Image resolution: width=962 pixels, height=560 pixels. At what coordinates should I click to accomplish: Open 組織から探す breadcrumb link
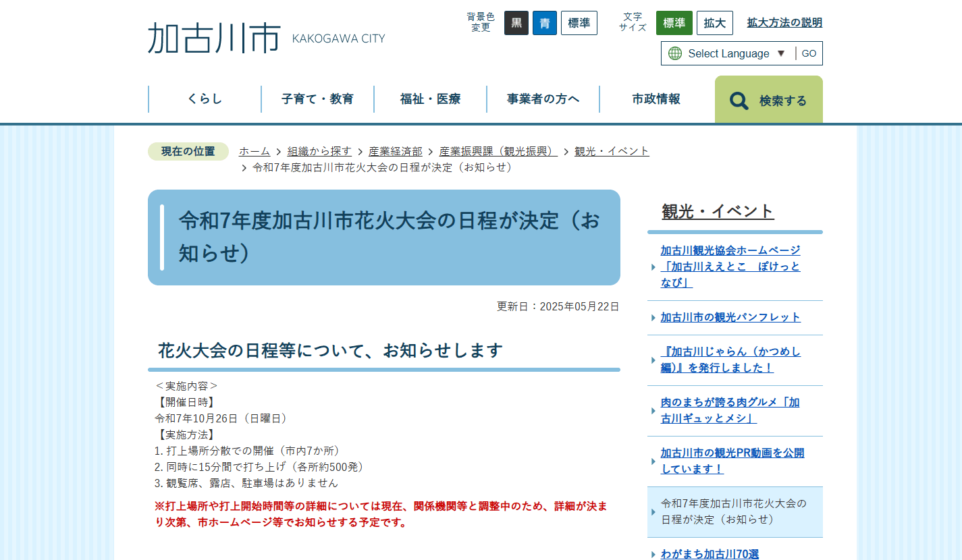319,151
